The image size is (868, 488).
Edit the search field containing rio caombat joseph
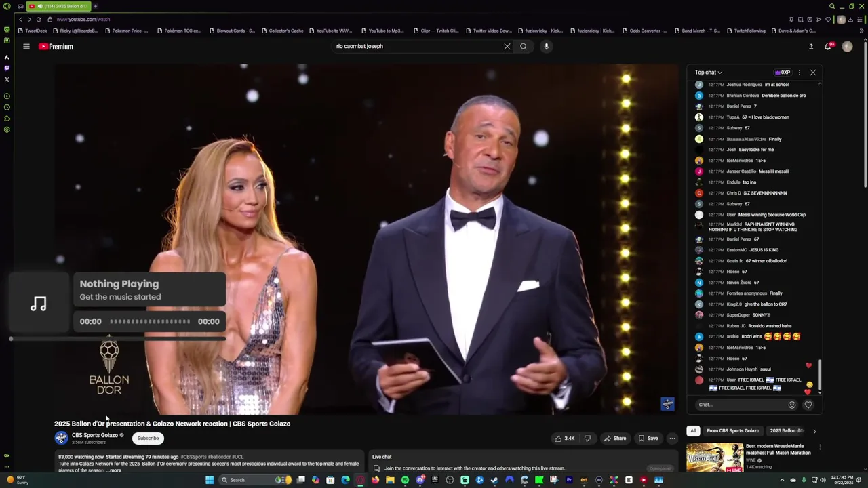point(417,47)
